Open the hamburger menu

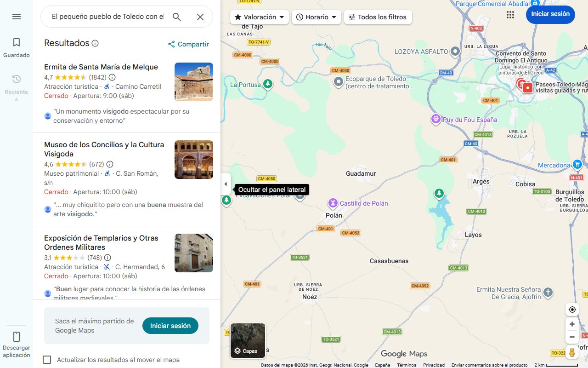pos(17,17)
